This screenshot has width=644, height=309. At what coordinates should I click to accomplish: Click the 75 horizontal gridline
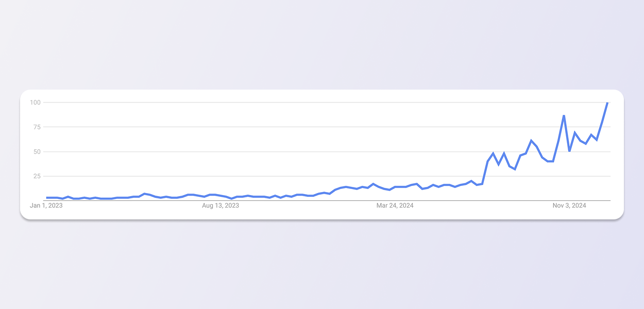pos(309,127)
